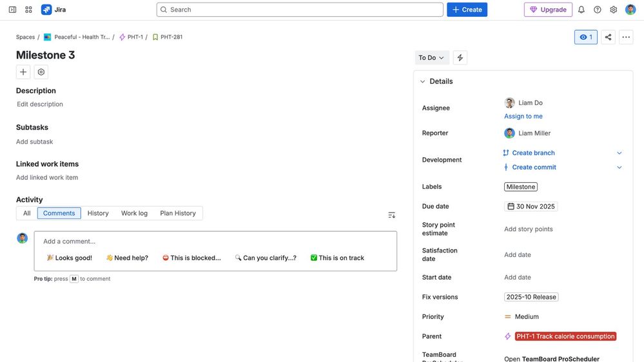
Task: Click the 2025-10 Release fix version
Action: coord(531,297)
